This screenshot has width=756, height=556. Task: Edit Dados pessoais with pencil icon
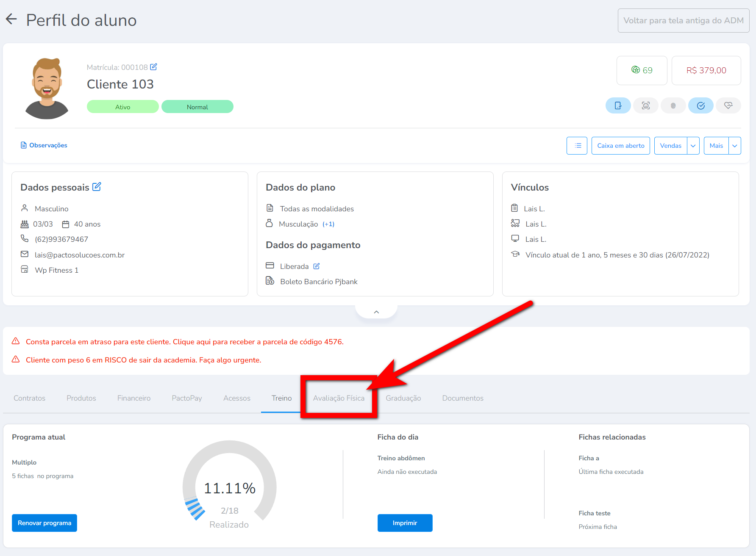(x=97, y=187)
